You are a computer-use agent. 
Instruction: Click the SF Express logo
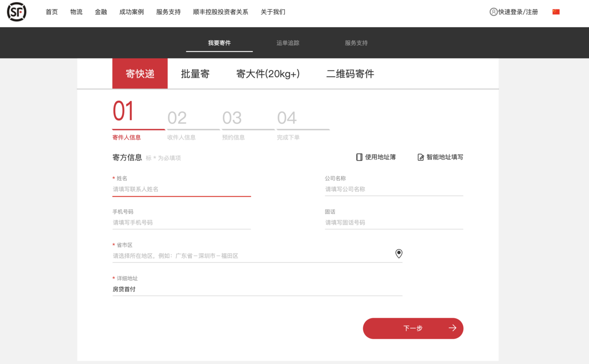point(17,12)
